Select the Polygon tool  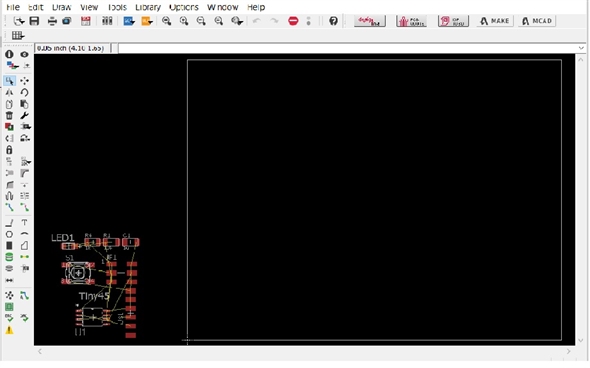pyautogui.click(x=24, y=246)
